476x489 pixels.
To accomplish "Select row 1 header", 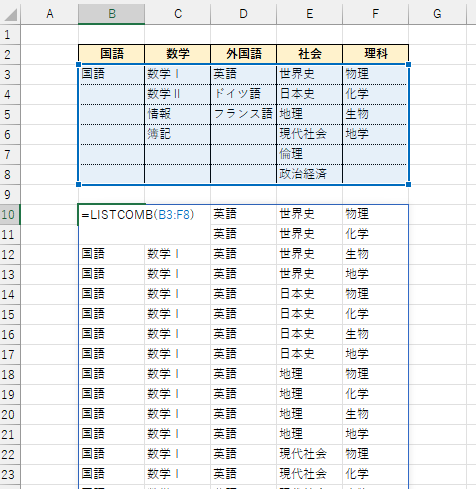I will pyautogui.click(x=10, y=34).
